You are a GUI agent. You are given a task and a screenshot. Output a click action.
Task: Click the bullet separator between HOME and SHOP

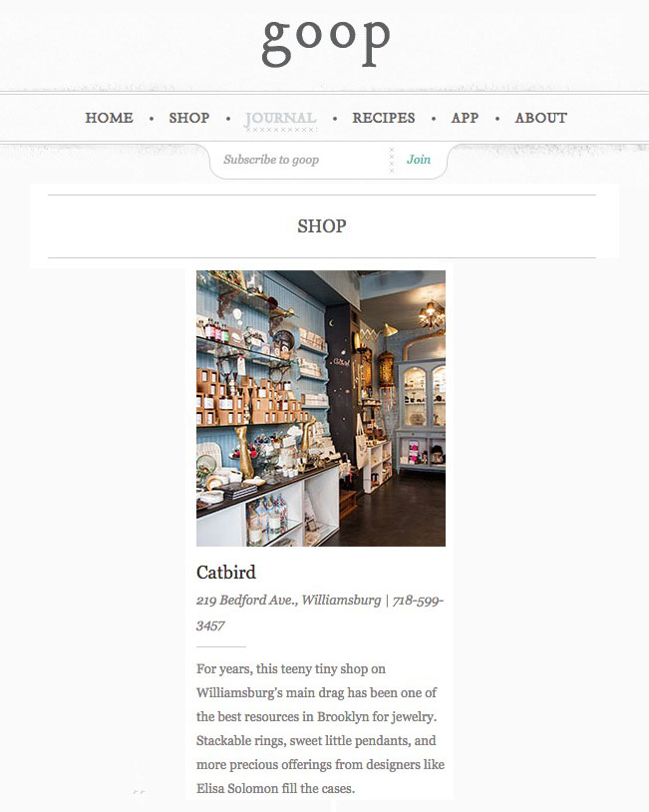152,119
